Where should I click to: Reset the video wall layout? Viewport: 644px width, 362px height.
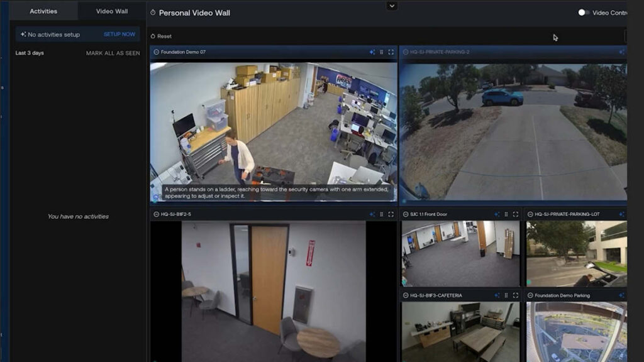[161, 36]
